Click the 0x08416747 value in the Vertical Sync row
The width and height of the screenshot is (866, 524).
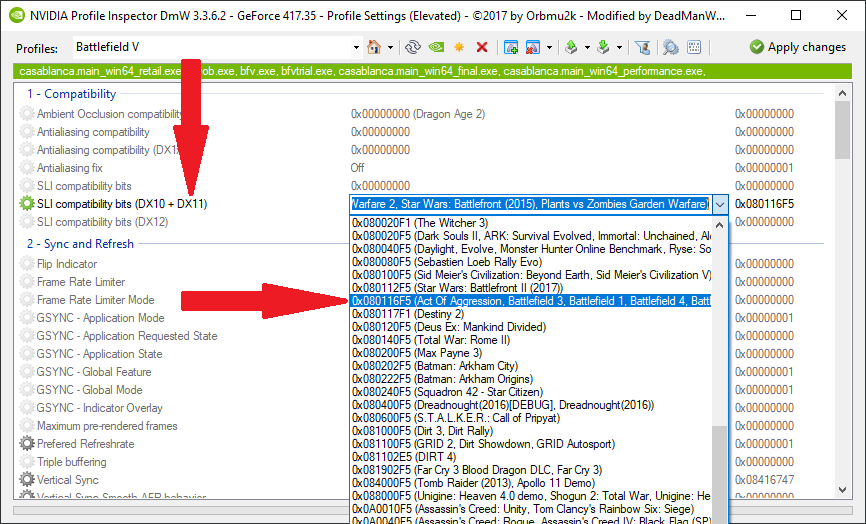[x=764, y=480]
